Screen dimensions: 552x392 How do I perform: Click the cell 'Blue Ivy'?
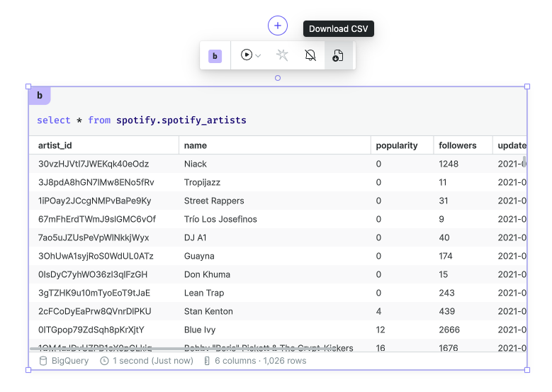tap(200, 330)
